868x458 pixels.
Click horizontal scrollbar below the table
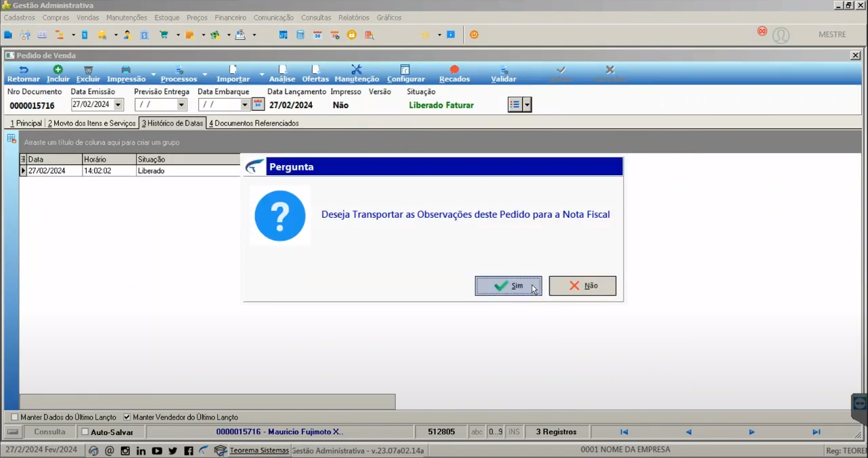pos(207,401)
